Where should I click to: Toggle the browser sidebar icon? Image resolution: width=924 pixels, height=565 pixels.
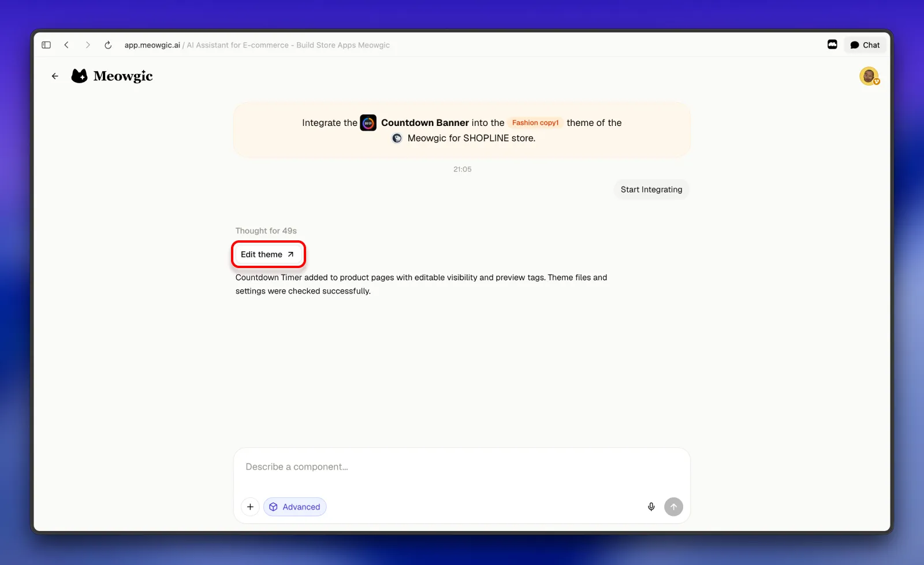coord(46,45)
